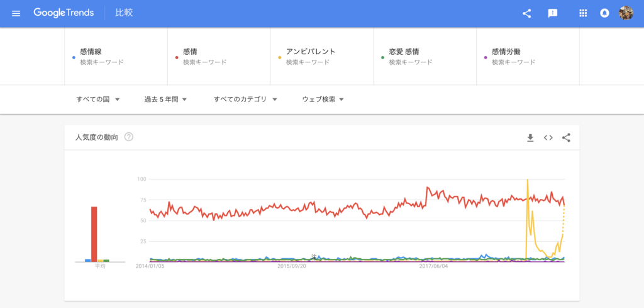Open the hamburger main menu
Image resolution: width=644 pixels, height=308 pixels.
(x=16, y=13)
